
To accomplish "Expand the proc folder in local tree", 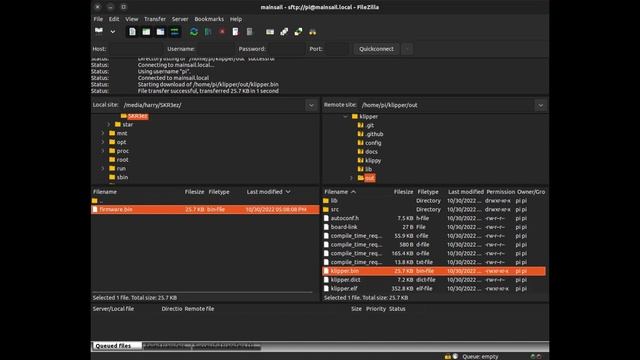I will [x=103, y=151].
